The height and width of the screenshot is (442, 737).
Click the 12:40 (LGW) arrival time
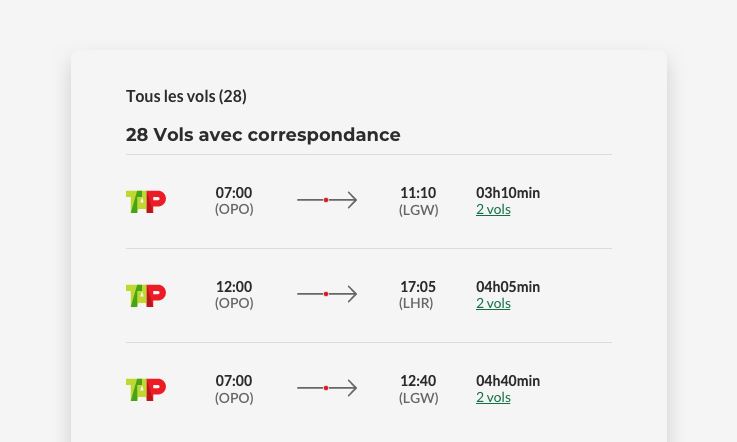tap(418, 381)
